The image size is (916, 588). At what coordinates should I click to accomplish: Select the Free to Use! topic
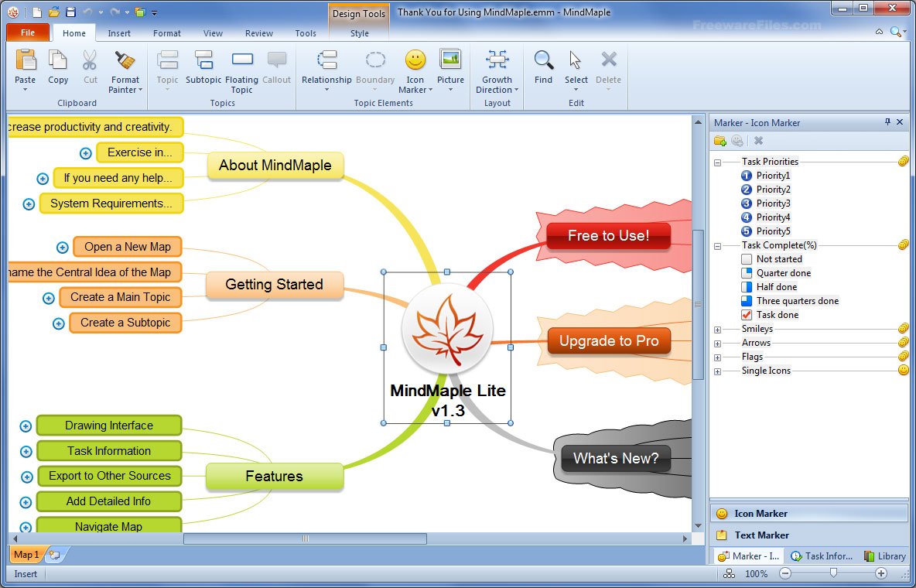point(608,235)
